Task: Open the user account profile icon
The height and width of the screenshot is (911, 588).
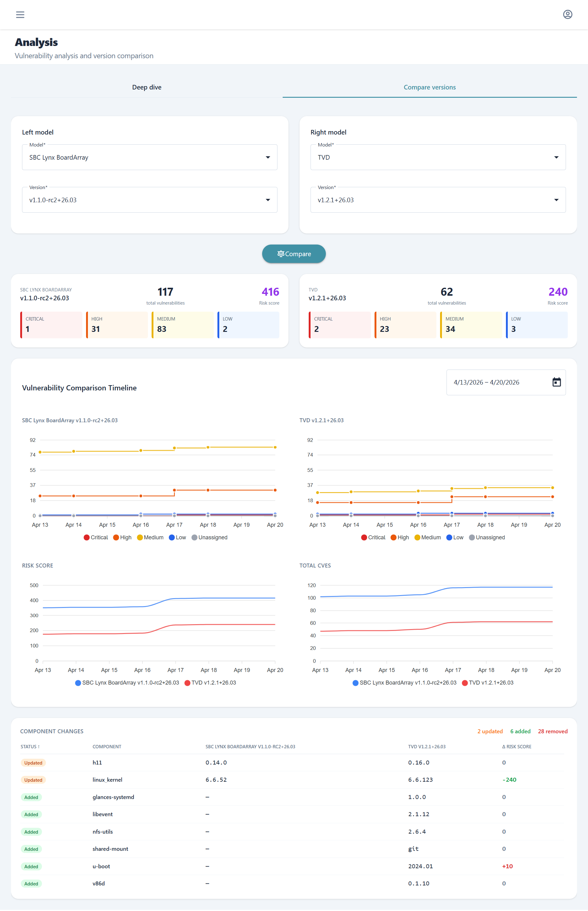Action: click(x=567, y=14)
